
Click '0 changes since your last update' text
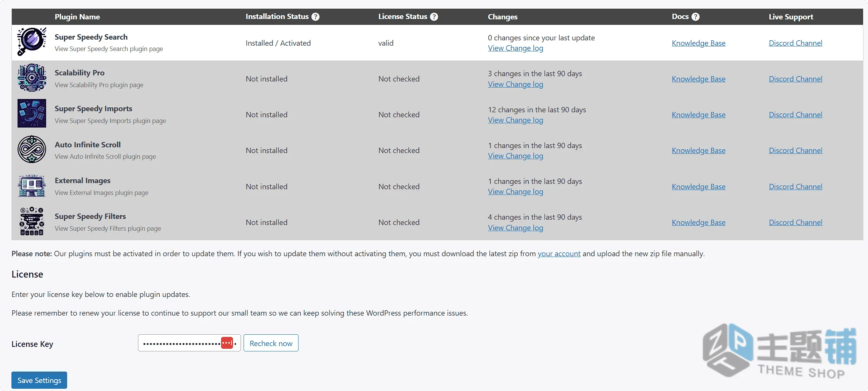(x=541, y=38)
